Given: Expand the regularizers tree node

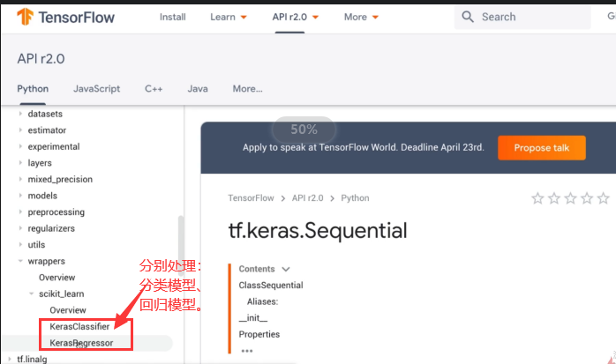Looking at the screenshot, I should (x=20, y=228).
